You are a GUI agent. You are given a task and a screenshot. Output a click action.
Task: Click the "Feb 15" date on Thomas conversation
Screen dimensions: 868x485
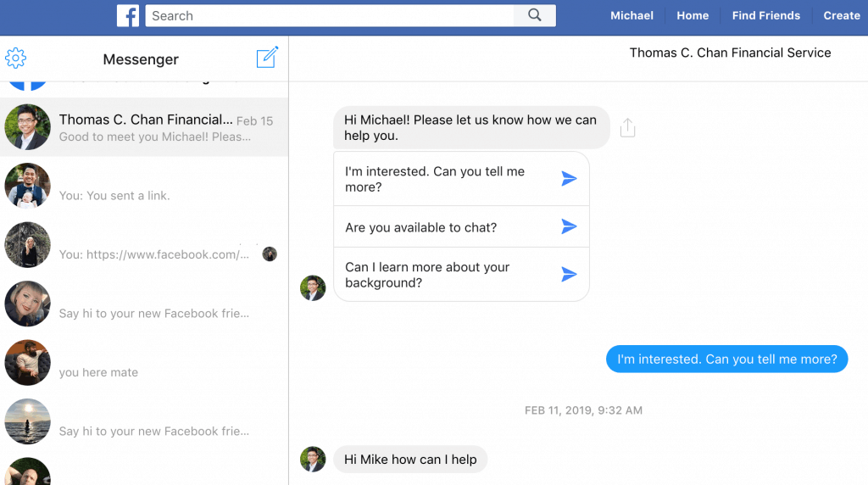[x=254, y=121]
